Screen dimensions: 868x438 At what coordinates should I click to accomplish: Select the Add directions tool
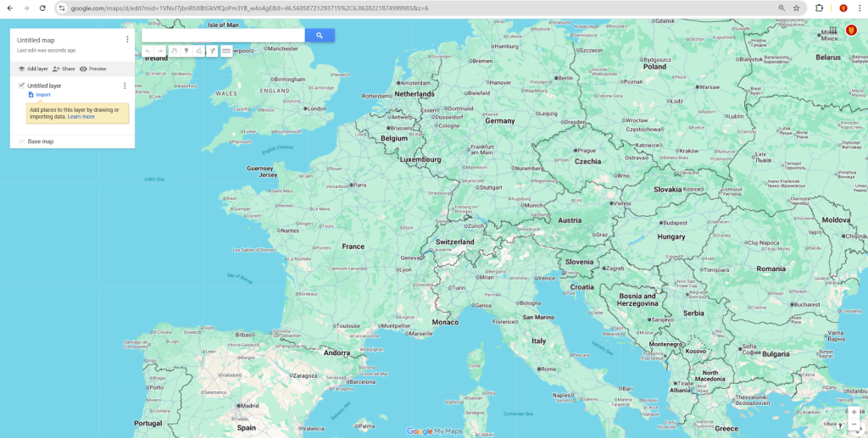[x=213, y=51]
